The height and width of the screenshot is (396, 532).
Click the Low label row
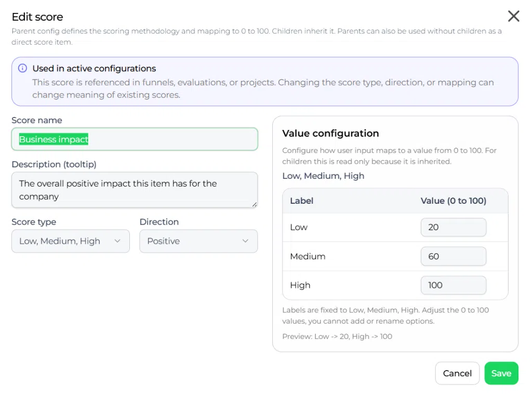pyautogui.click(x=395, y=227)
